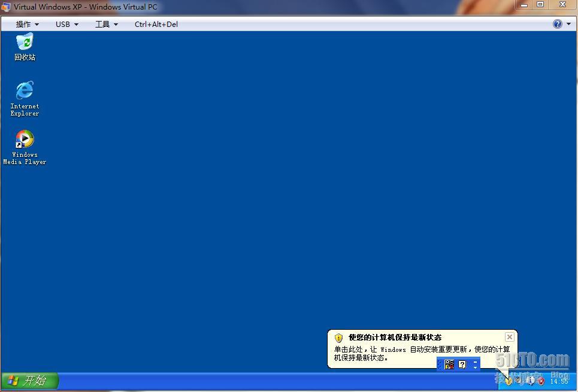Send Ctrl+Alt+Del to the virtual machine

(x=156, y=25)
